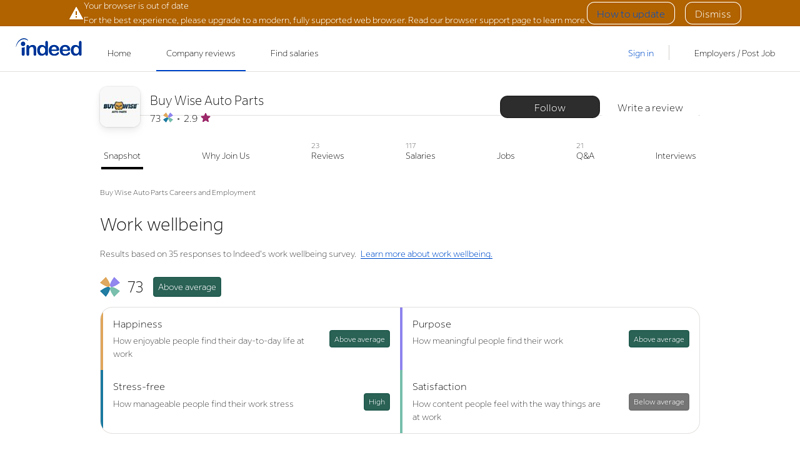This screenshot has width=800, height=450.
Task: Click the small pinwheel icon under company name
Action: (168, 118)
